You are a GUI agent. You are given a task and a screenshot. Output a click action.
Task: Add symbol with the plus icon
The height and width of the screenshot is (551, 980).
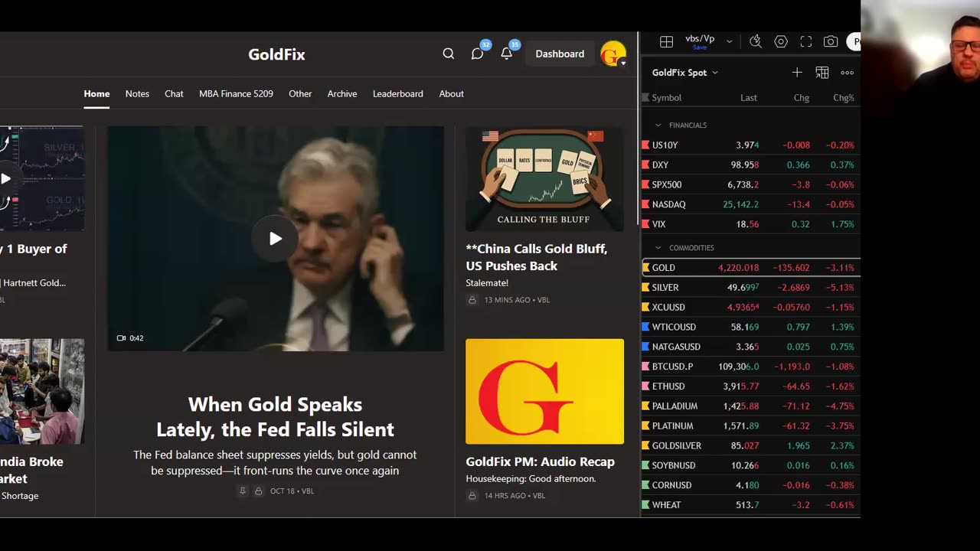[797, 73]
